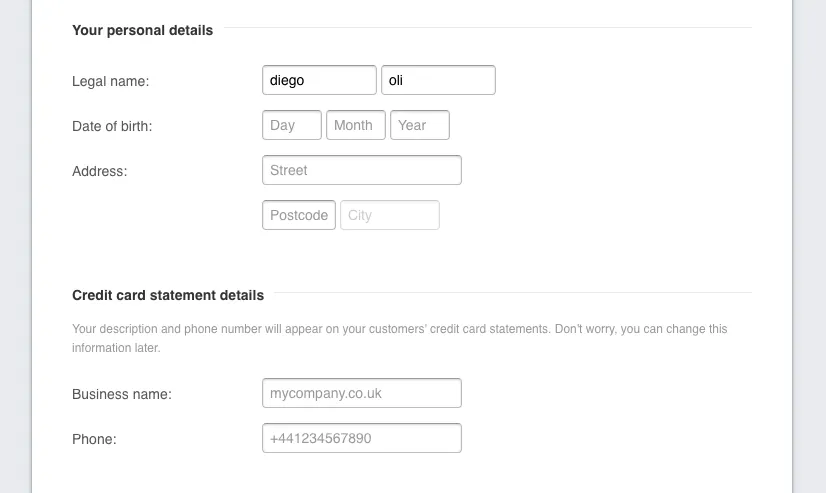Focus the Street address field
The width and height of the screenshot is (826, 493).
(x=361, y=170)
